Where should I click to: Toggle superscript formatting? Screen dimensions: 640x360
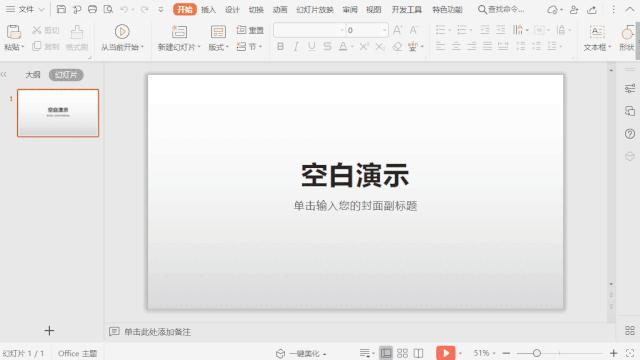point(364,47)
